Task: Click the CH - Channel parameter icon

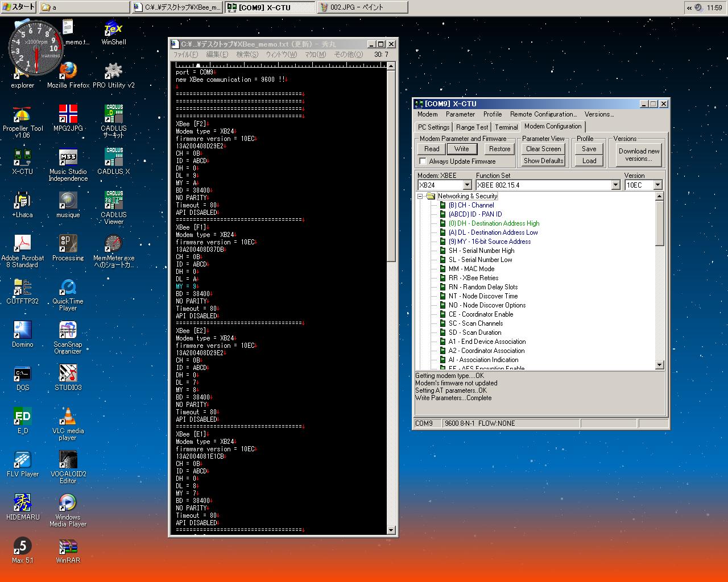Action: (x=442, y=205)
